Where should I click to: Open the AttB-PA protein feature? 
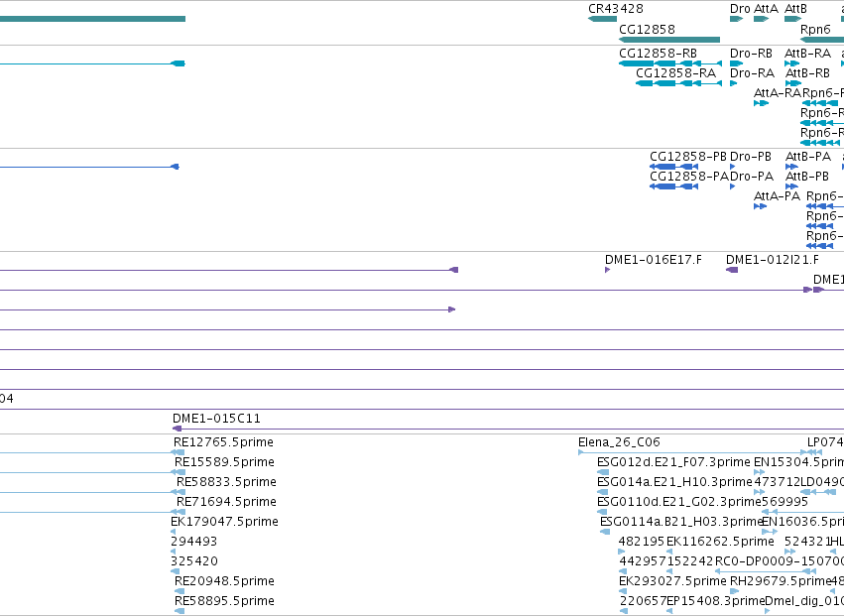(x=791, y=167)
